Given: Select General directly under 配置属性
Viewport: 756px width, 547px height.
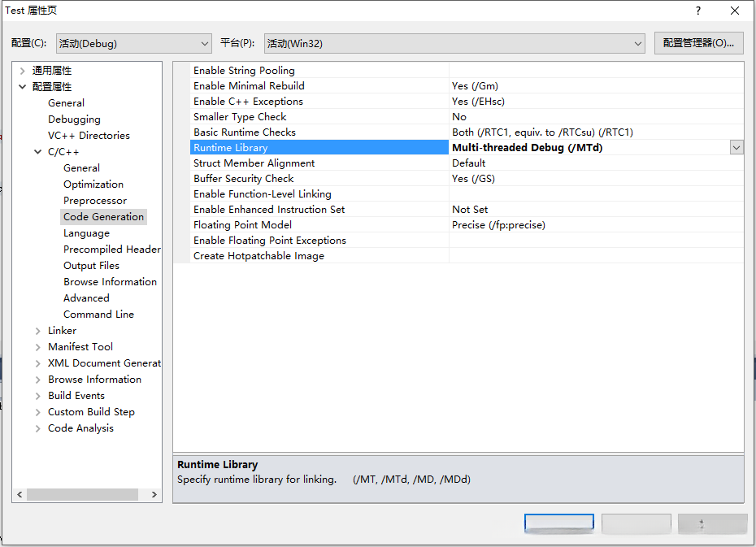Looking at the screenshot, I should coord(66,102).
